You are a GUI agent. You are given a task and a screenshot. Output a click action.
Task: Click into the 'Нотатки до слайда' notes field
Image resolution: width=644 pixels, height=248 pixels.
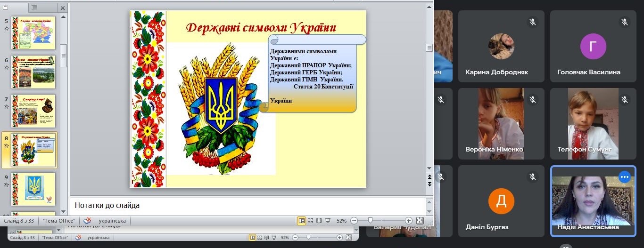click(248, 206)
